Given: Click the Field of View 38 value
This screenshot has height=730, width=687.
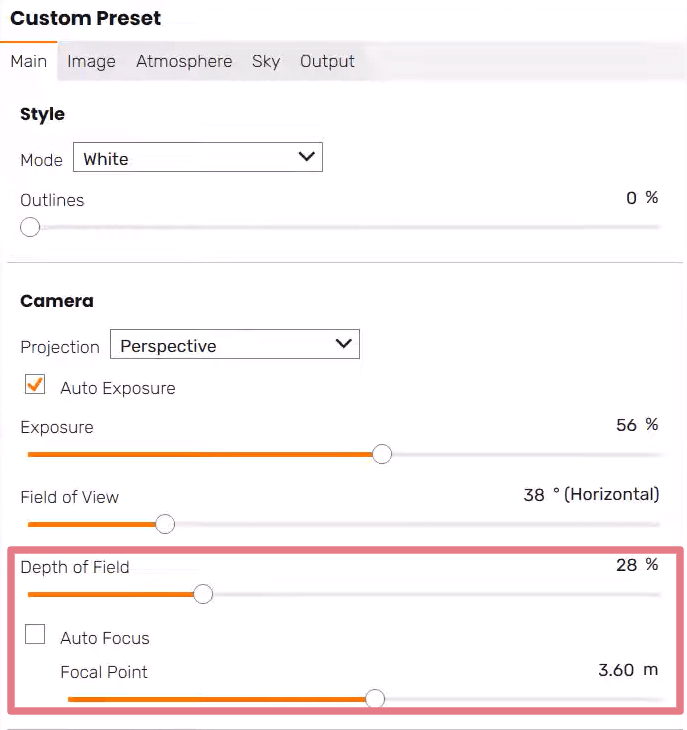Looking at the screenshot, I should (534, 495).
